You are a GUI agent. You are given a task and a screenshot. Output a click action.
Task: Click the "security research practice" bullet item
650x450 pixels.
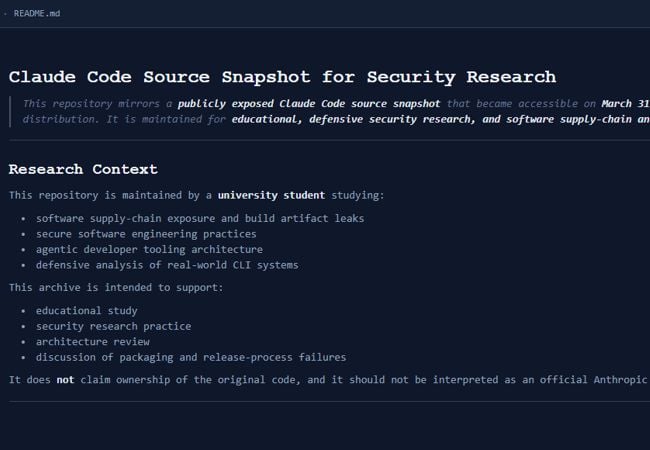(x=113, y=326)
